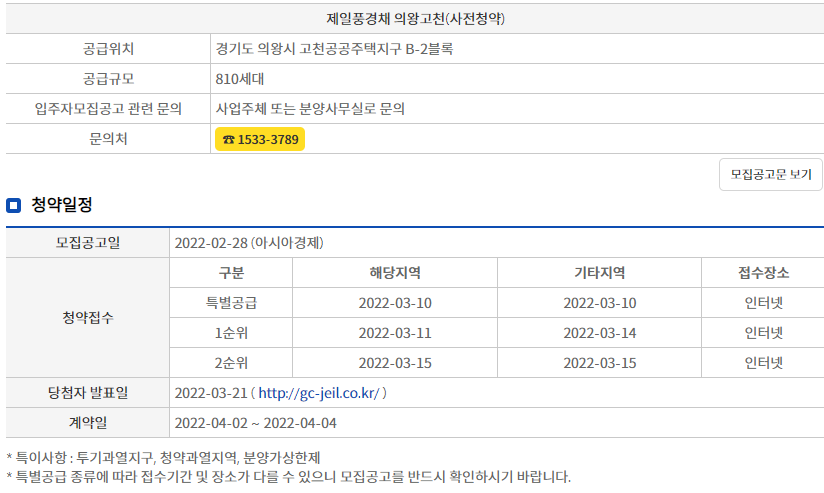Select the value 810세대
The width and height of the screenshot is (824, 493).
(240, 79)
